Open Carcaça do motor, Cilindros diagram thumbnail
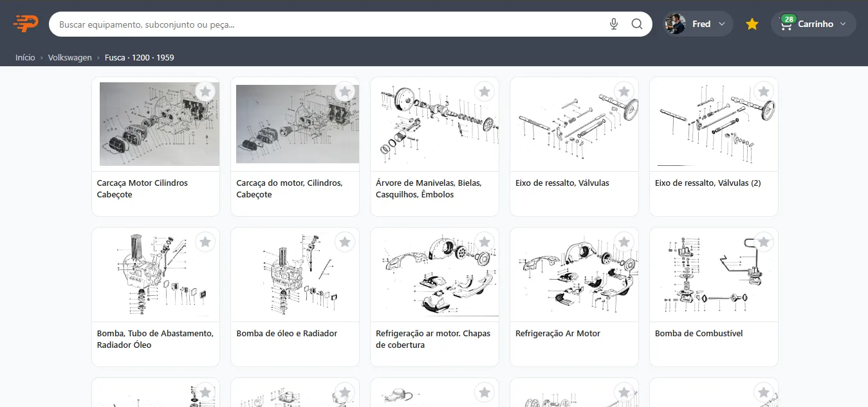This screenshot has height=407, width=868. [x=295, y=124]
